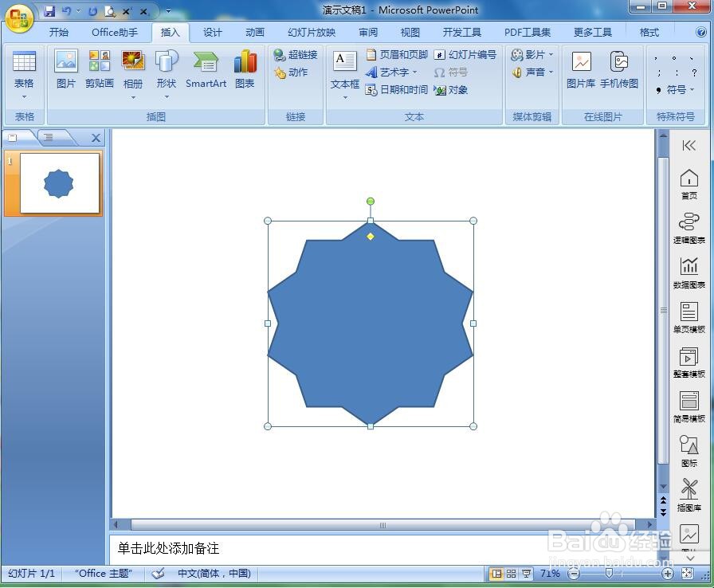Image resolution: width=714 pixels, height=588 pixels.
Task: Open the 格式 Format tab
Action: coord(649,33)
